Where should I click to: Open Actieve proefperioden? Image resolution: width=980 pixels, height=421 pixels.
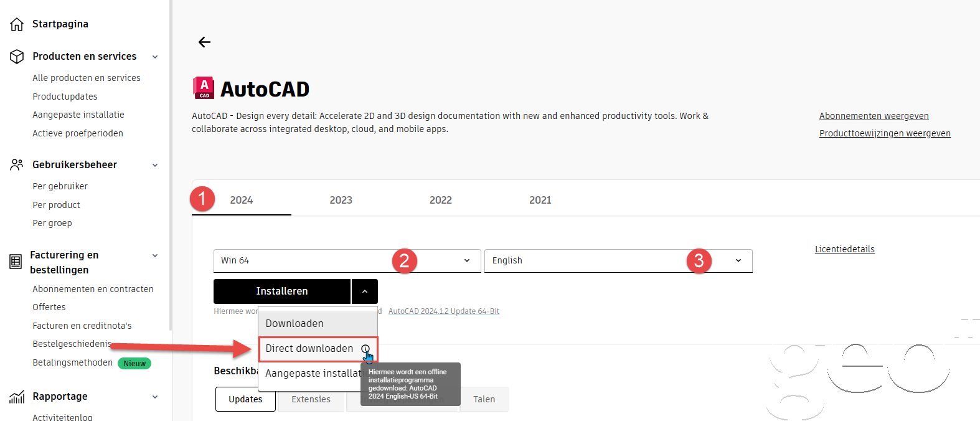click(x=78, y=133)
